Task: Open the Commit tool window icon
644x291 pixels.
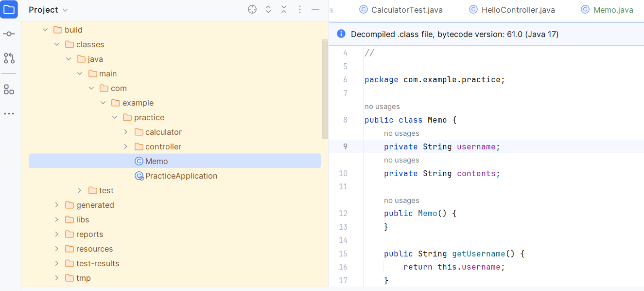Action: [9, 34]
